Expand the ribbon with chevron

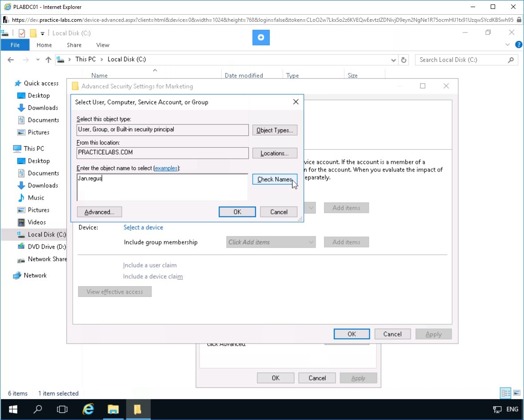coord(507,44)
